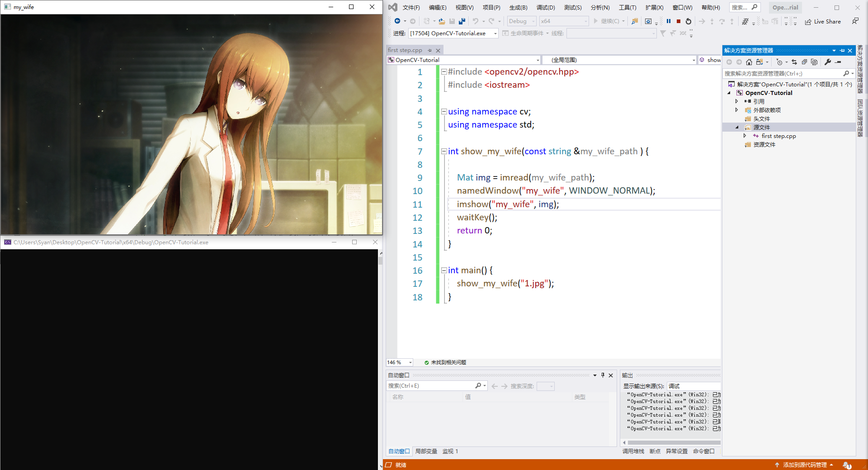
Task: Open the 工具(T) tools menu
Action: tap(627, 7)
